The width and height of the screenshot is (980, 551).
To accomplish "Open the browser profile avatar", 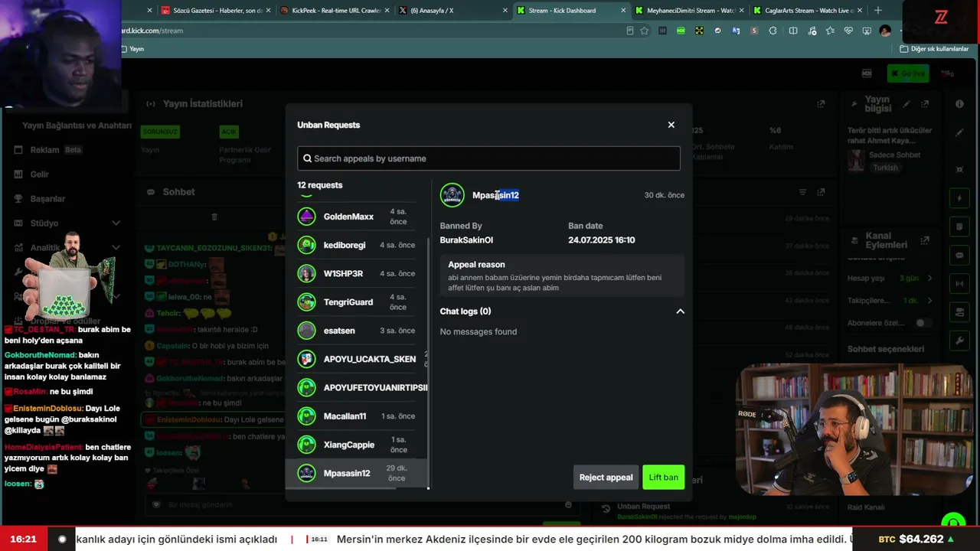I will tap(886, 31).
